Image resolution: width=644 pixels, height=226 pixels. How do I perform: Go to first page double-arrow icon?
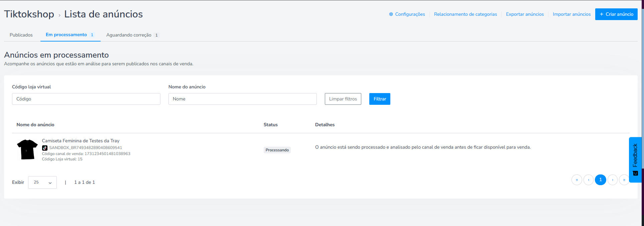click(577, 180)
